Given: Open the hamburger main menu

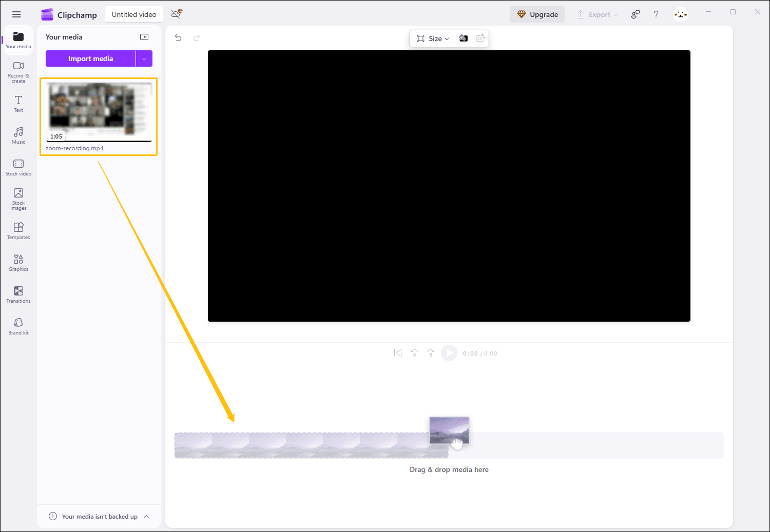Looking at the screenshot, I should point(16,14).
